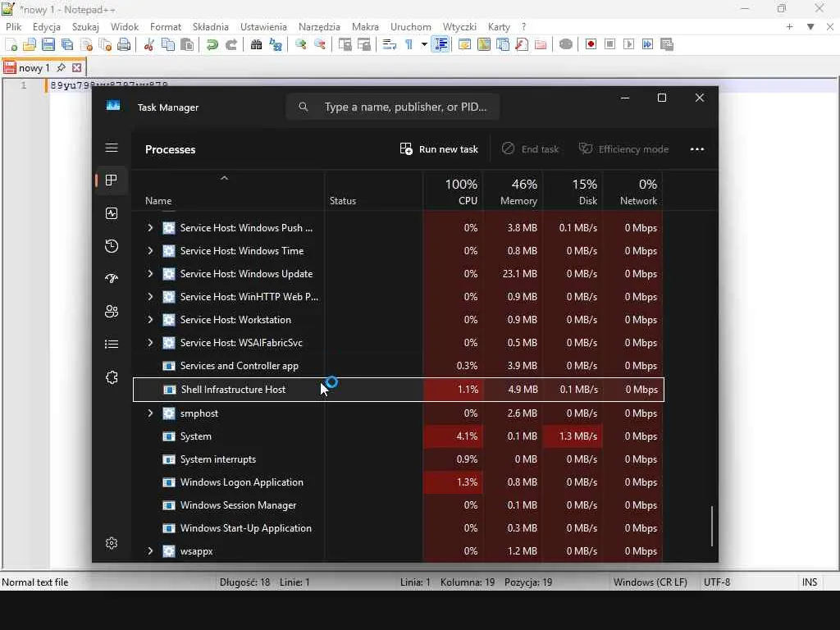The height and width of the screenshot is (630, 840).
Task: Sort processes by the Disk column header
Action: pyautogui.click(x=573, y=190)
